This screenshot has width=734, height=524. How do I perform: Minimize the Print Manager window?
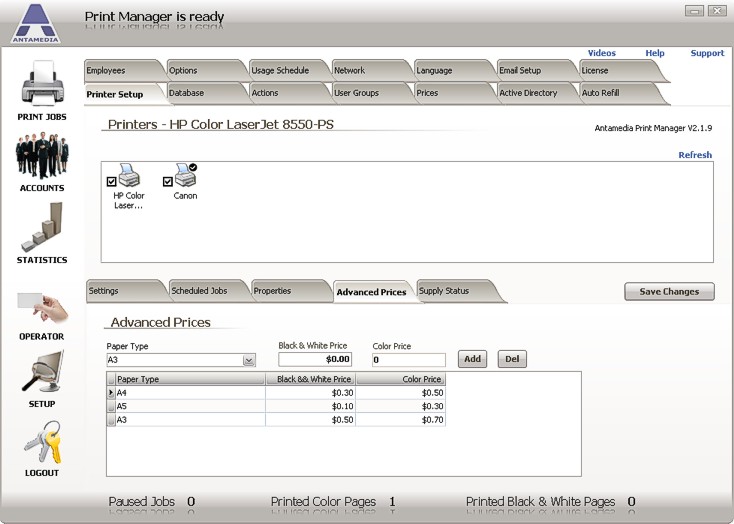[694, 10]
